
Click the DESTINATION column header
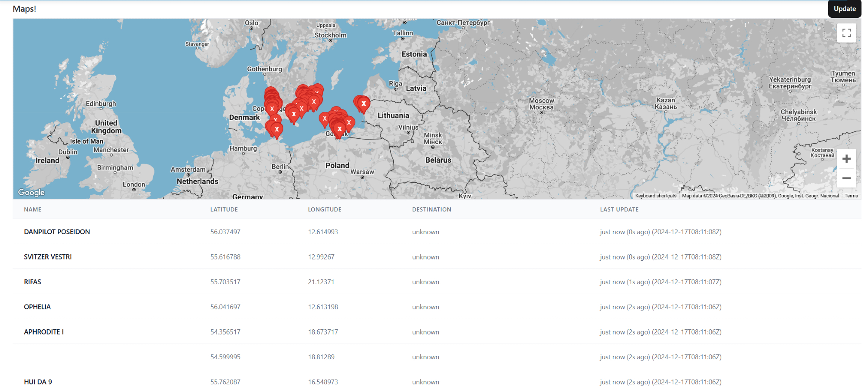click(431, 210)
